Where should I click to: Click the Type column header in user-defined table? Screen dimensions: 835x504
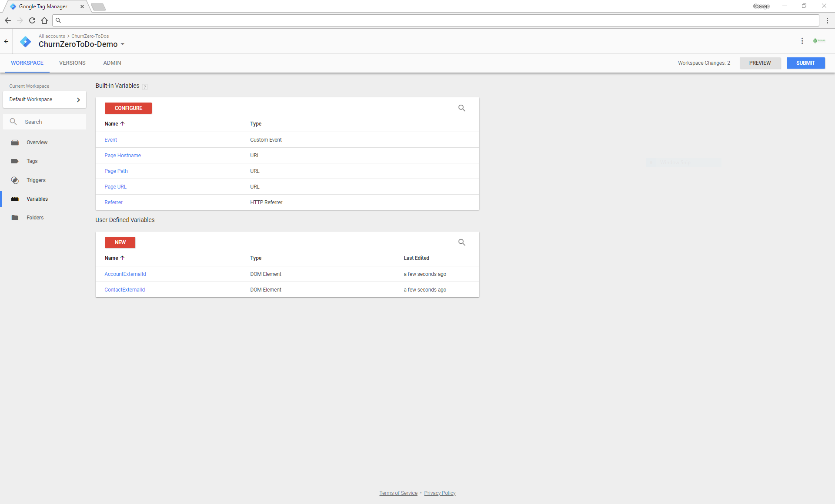point(256,258)
